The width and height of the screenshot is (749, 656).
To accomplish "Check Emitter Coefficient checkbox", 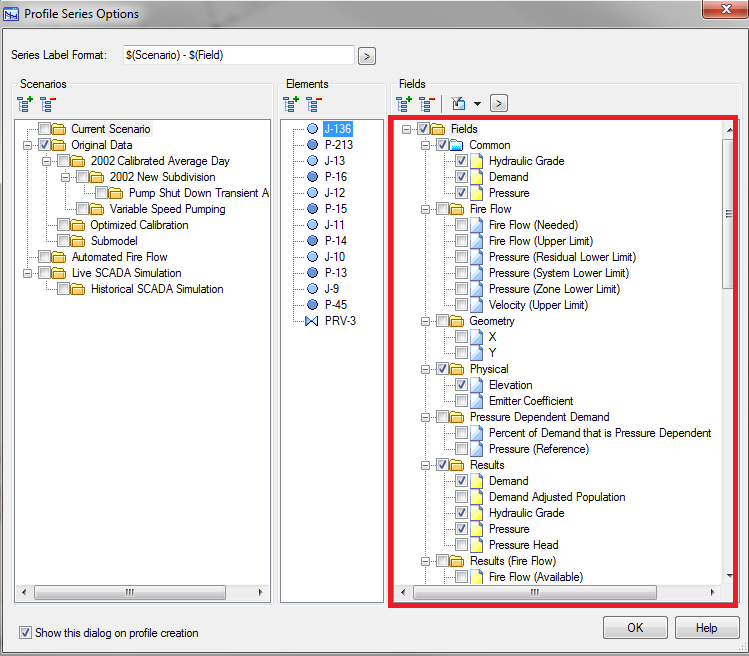I will (461, 400).
